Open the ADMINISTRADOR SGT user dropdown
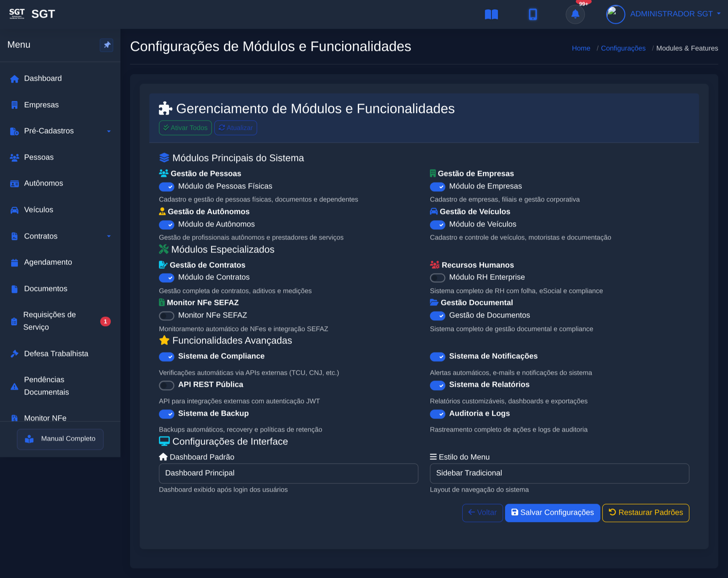The image size is (728, 578). click(675, 14)
